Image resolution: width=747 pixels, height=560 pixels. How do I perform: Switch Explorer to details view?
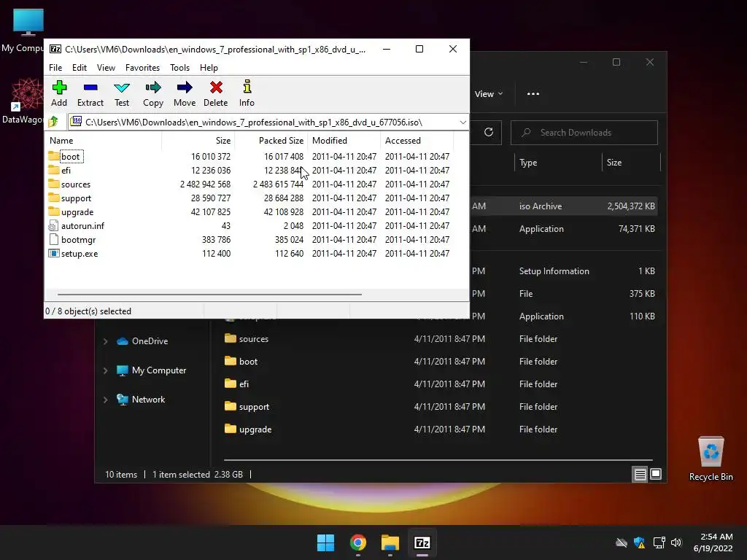pyautogui.click(x=640, y=474)
